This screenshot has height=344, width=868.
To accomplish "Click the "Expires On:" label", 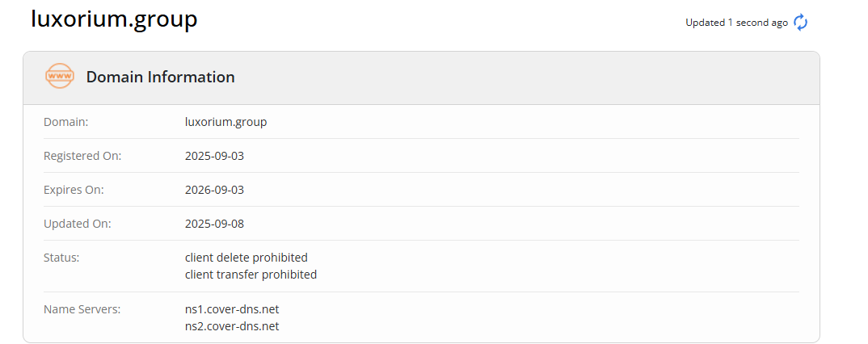I will point(74,190).
